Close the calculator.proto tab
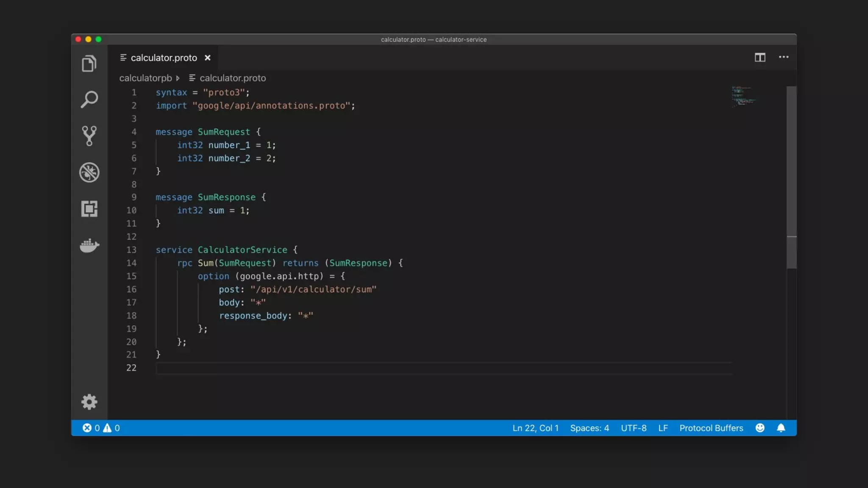 (x=208, y=58)
